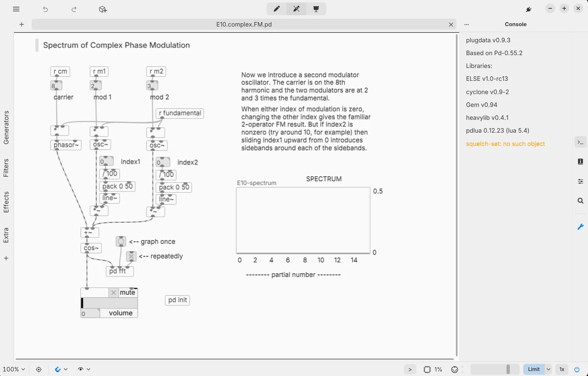Viewport: 588px width, 376px height.
Task: Open the MIDI activity indicator icon
Action: point(455,369)
